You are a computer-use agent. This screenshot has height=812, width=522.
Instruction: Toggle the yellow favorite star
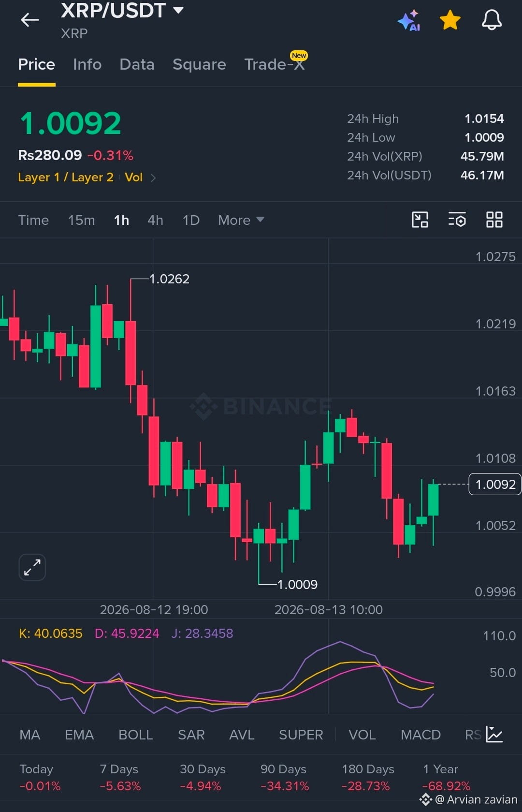pos(450,20)
